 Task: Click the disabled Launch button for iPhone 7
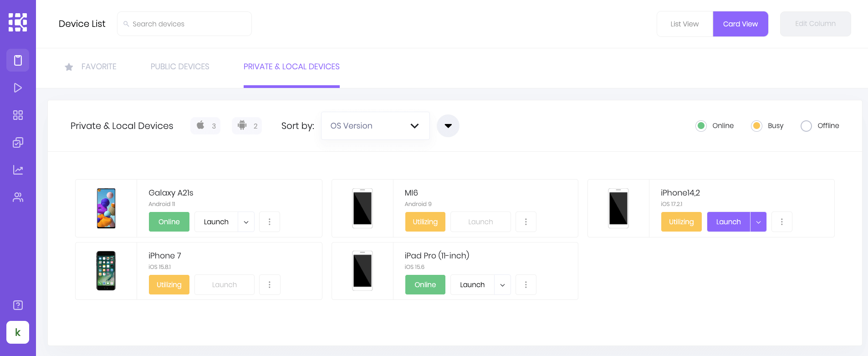pos(225,285)
